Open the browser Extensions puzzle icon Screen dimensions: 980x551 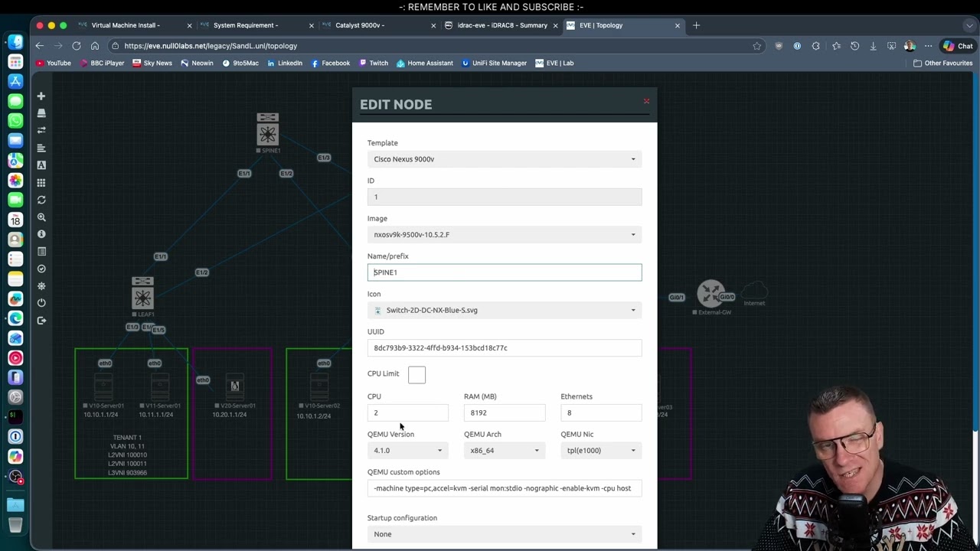(816, 46)
